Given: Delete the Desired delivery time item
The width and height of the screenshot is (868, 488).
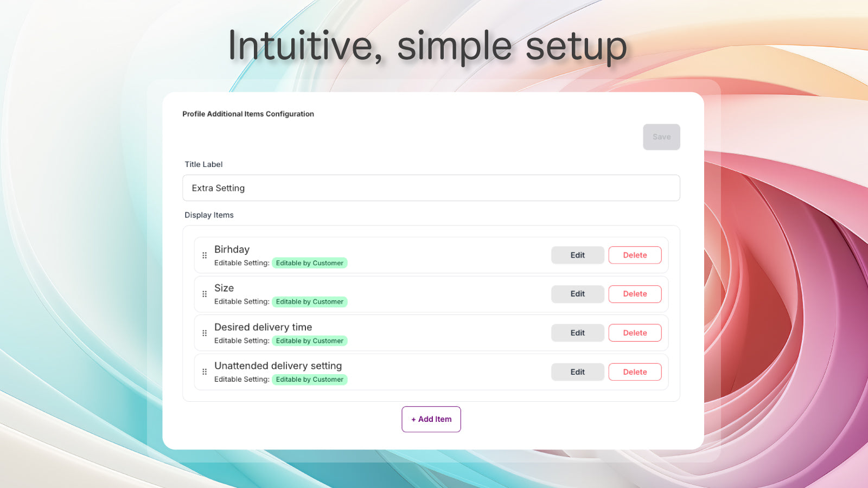Looking at the screenshot, I should tap(635, 332).
